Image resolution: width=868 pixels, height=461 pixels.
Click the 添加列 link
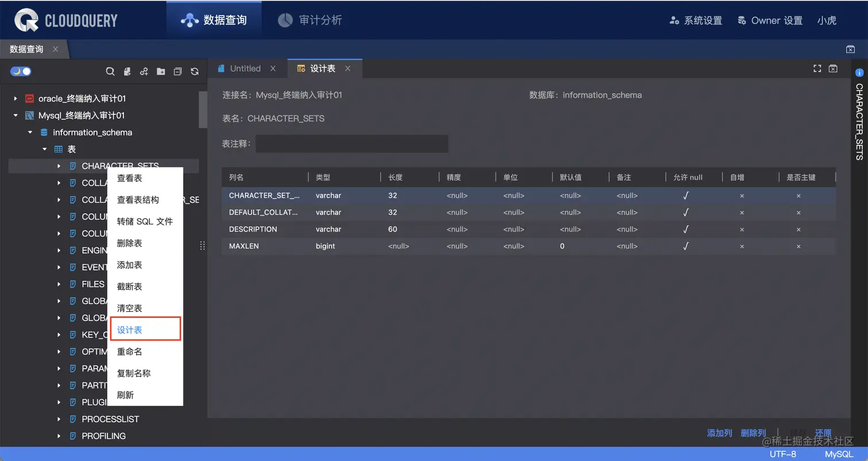(719, 433)
